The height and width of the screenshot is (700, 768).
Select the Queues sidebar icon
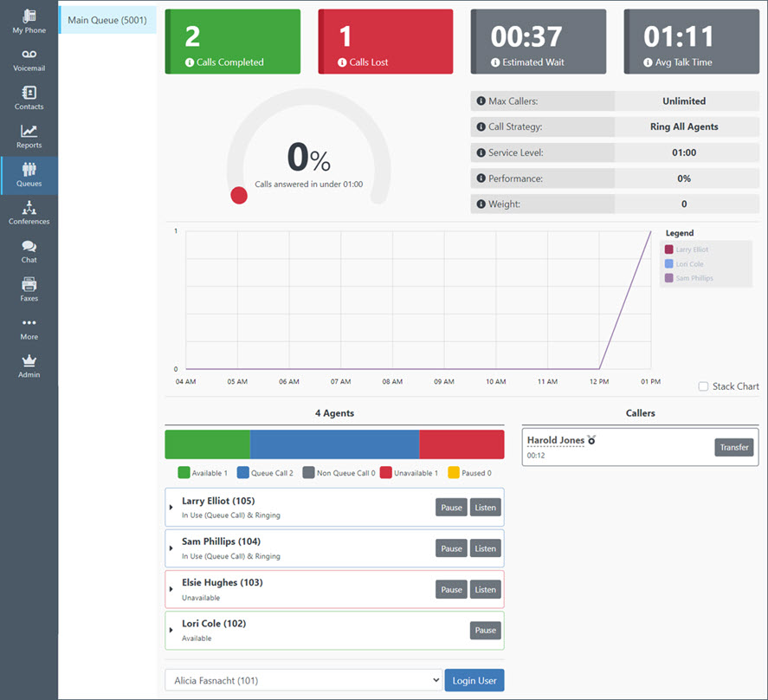pos(29,175)
